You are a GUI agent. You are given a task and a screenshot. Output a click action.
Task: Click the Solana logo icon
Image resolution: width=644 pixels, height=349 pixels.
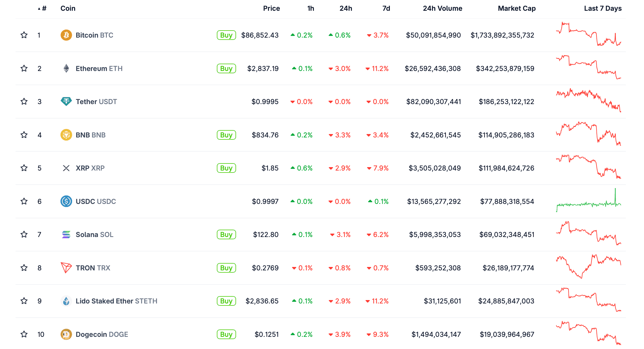point(66,234)
